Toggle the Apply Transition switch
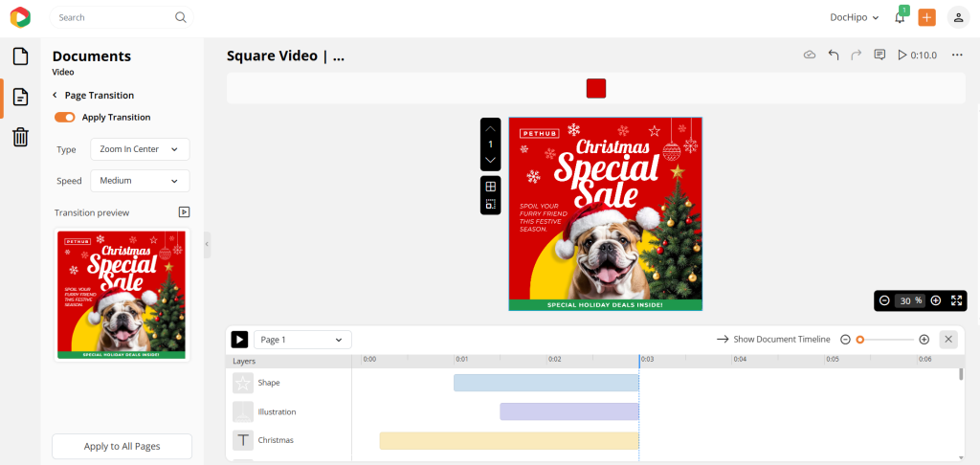The image size is (980, 465). [x=64, y=118]
